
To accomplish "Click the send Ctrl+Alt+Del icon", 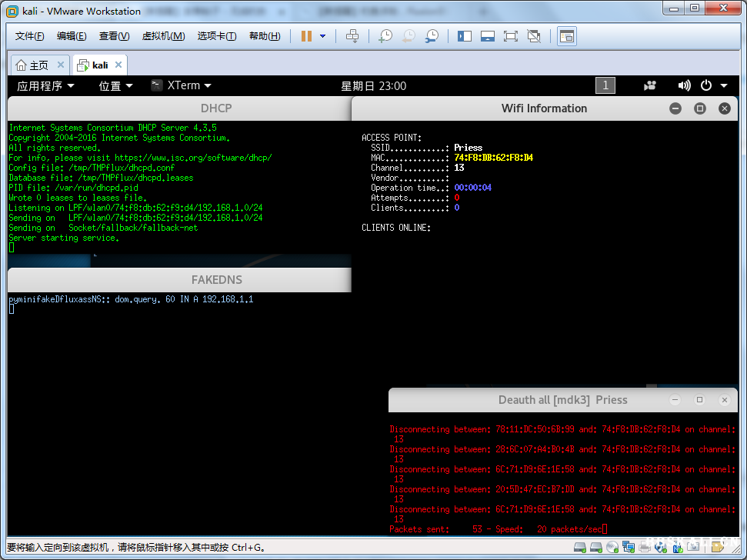I will [352, 36].
